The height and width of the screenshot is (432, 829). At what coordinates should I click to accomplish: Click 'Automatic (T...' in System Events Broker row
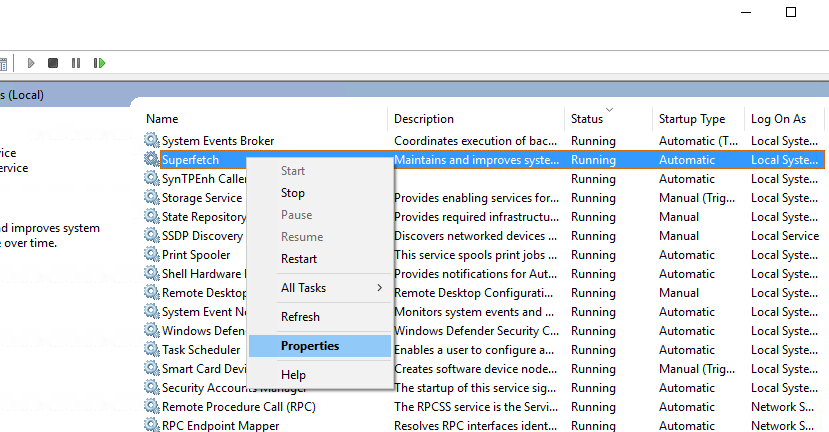pyautogui.click(x=698, y=141)
